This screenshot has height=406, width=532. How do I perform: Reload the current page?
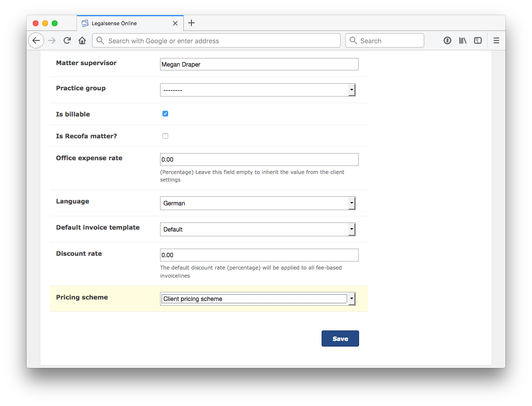click(x=67, y=41)
